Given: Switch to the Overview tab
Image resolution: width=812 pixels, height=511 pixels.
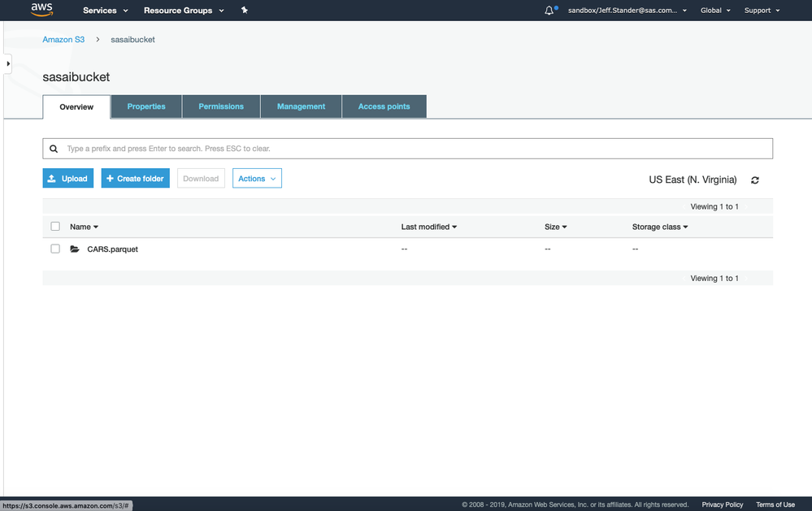Looking at the screenshot, I should click(76, 107).
